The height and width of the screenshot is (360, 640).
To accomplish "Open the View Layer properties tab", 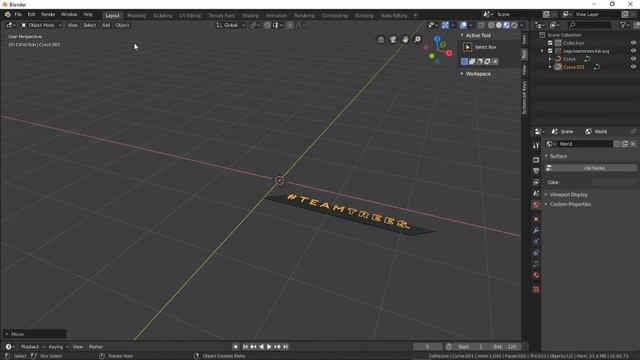I will [x=536, y=182].
